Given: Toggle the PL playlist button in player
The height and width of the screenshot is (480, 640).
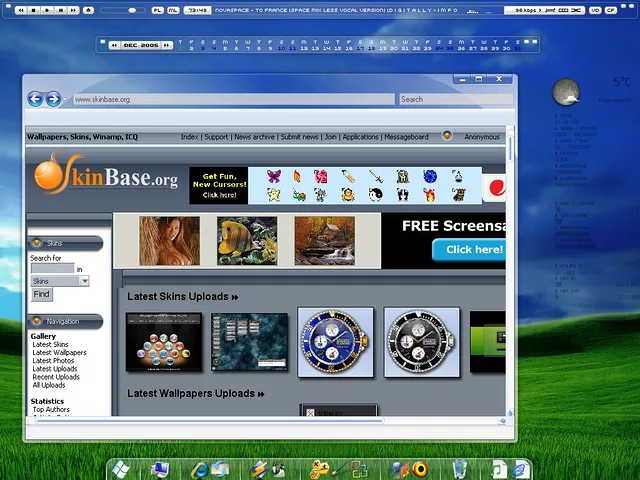Looking at the screenshot, I should (158, 10).
